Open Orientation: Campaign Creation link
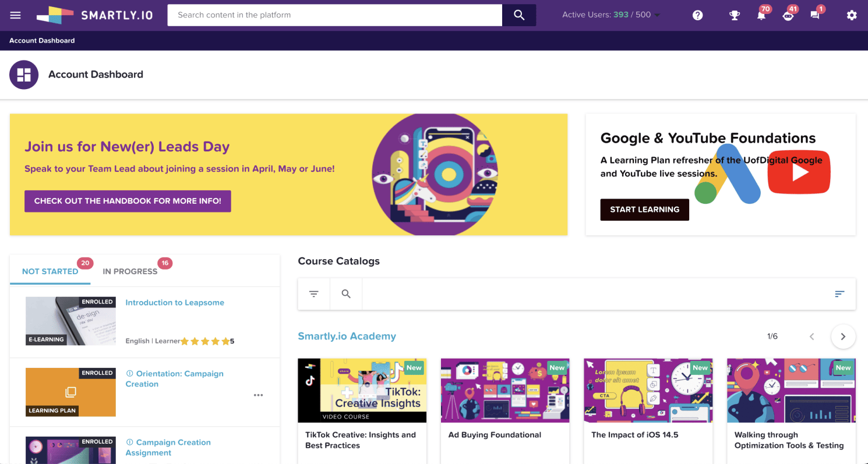This screenshot has height=464, width=868. coord(175,379)
